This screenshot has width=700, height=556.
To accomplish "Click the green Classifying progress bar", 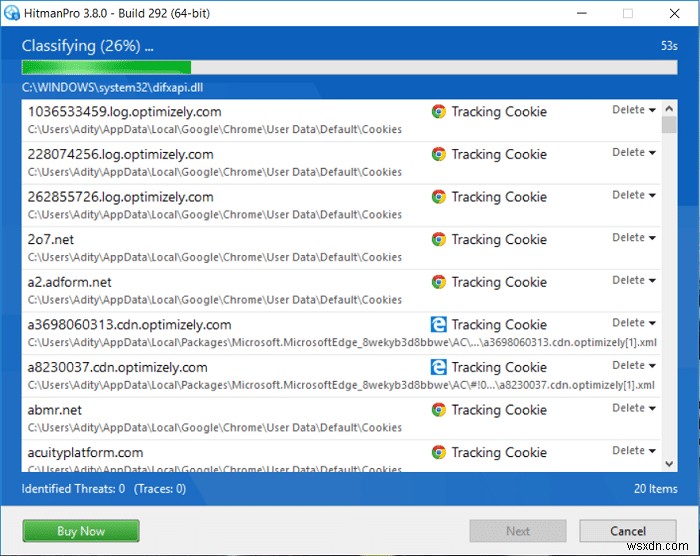I will (349, 67).
